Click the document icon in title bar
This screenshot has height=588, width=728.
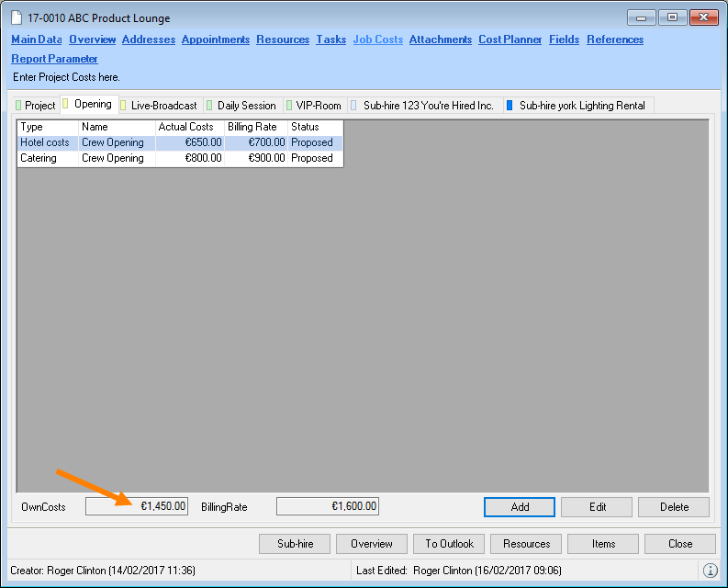(x=17, y=18)
